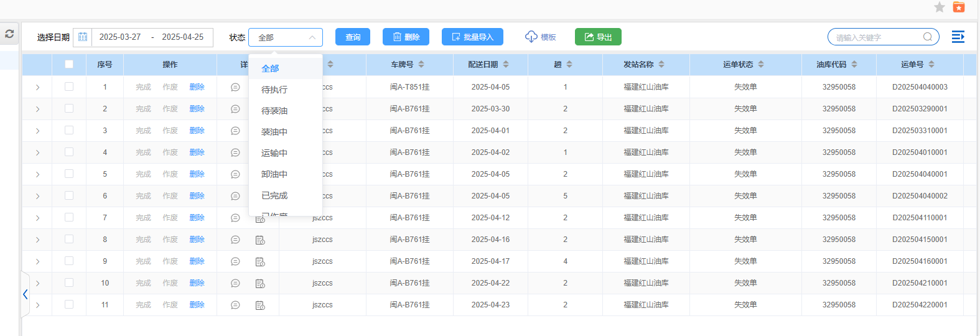Screen dimensions: 980x336
Task: Check the checkbox for row 1
Action: 69,87
